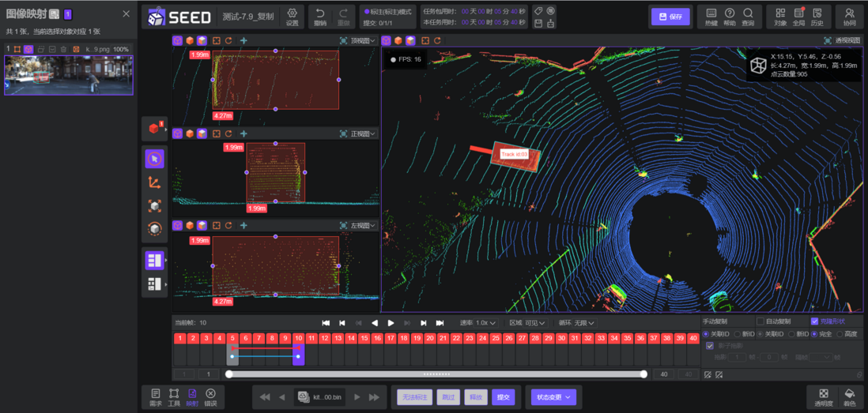868x413 pixels.
Task: Jump to the first frame
Action: coord(326,322)
